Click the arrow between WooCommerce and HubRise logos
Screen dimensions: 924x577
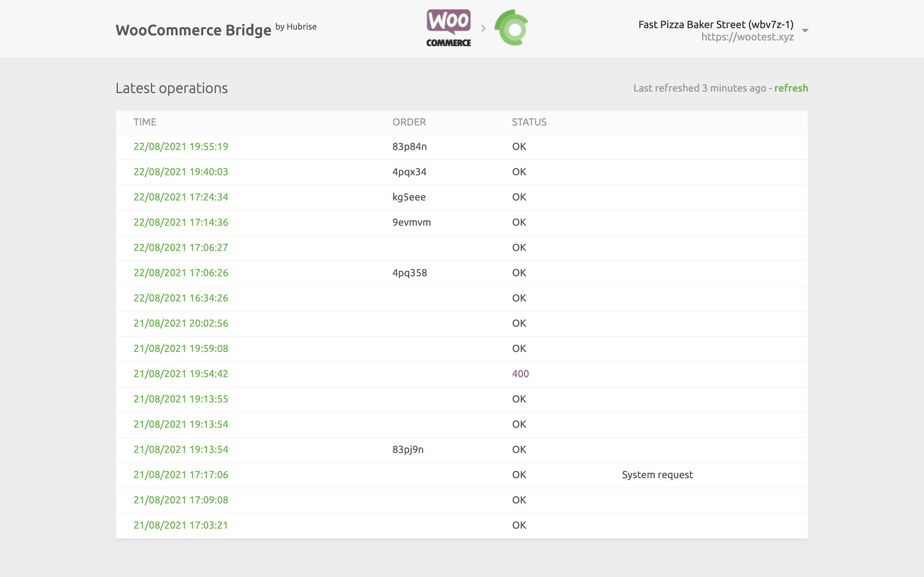pyautogui.click(x=484, y=28)
